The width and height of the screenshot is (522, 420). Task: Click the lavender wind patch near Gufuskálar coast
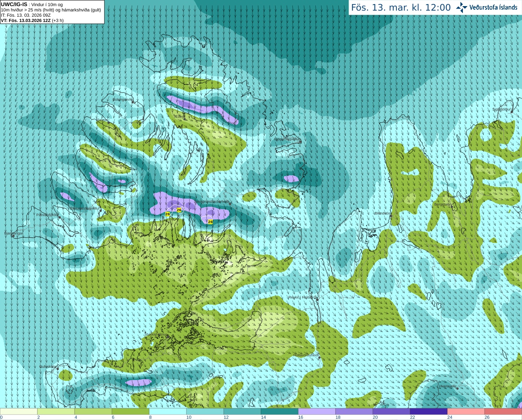(139, 382)
